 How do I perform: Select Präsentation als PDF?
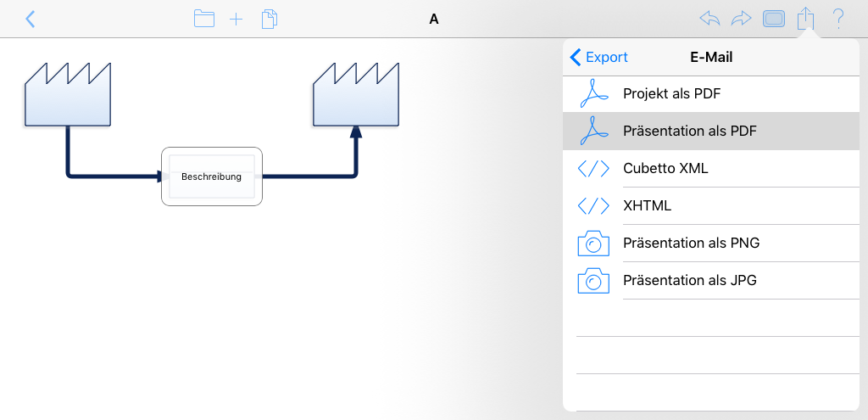pyautogui.click(x=711, y=132)
